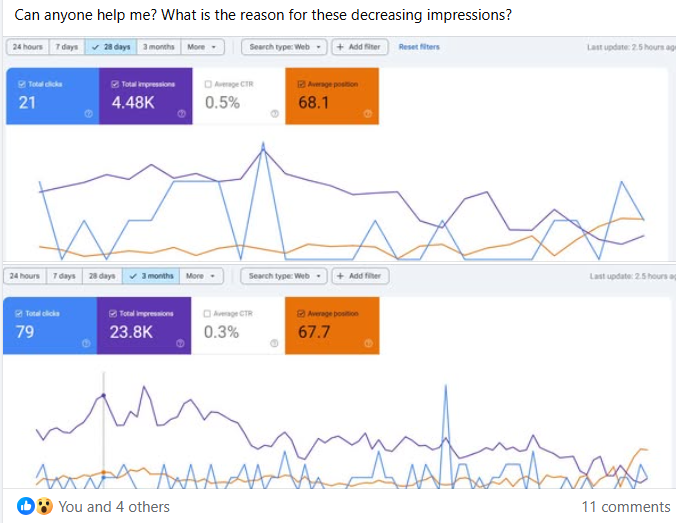Select the 7 days tab in the upper chart
Image resolution: width=676 pixels, height=523 pixels.
coord(67,47)
